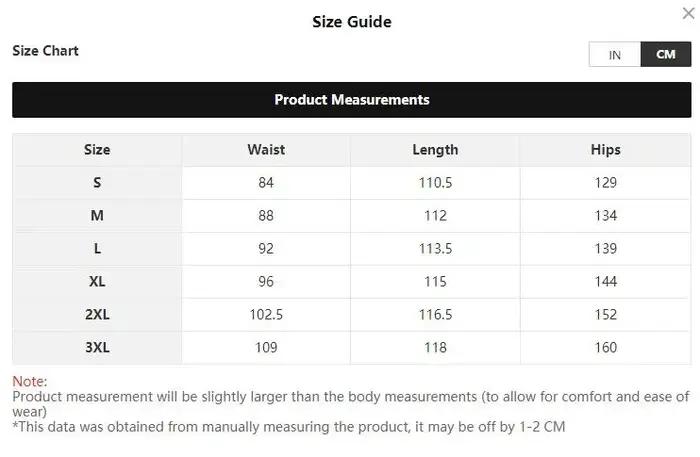This screenshot has height=457, width=700.
Task: Click the XL size row label
Action: pos(97,282)
